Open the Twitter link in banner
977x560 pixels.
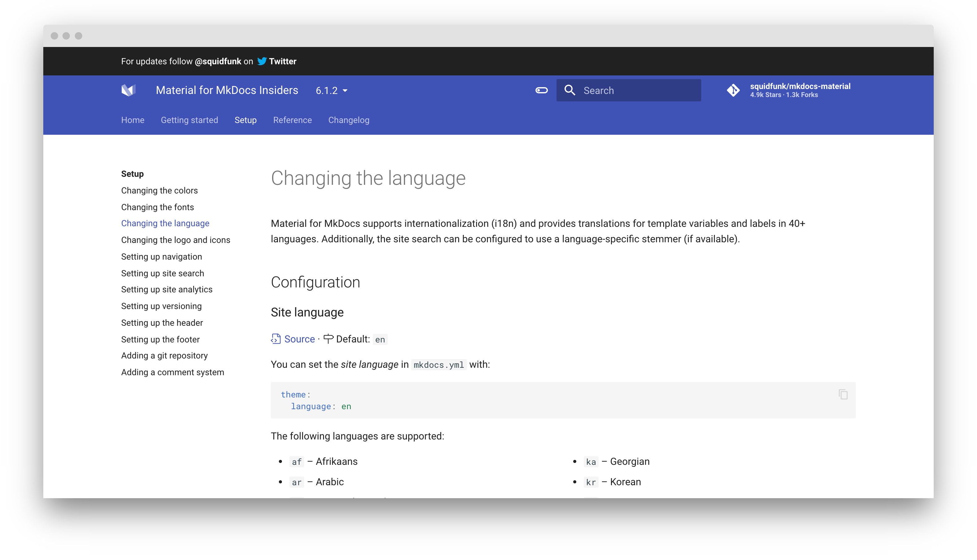282,62
